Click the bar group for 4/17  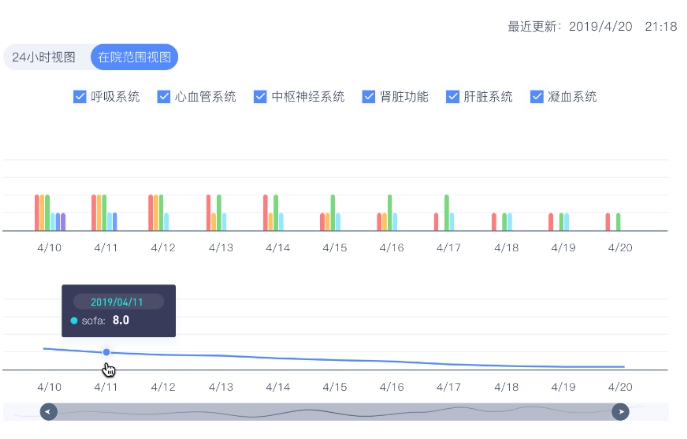(x=447, y=213)
